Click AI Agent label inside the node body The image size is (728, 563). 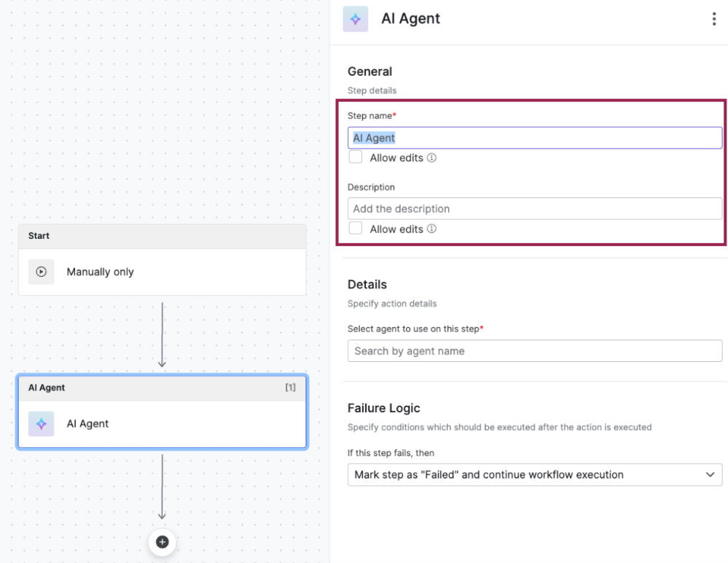(x=87, y=424)
